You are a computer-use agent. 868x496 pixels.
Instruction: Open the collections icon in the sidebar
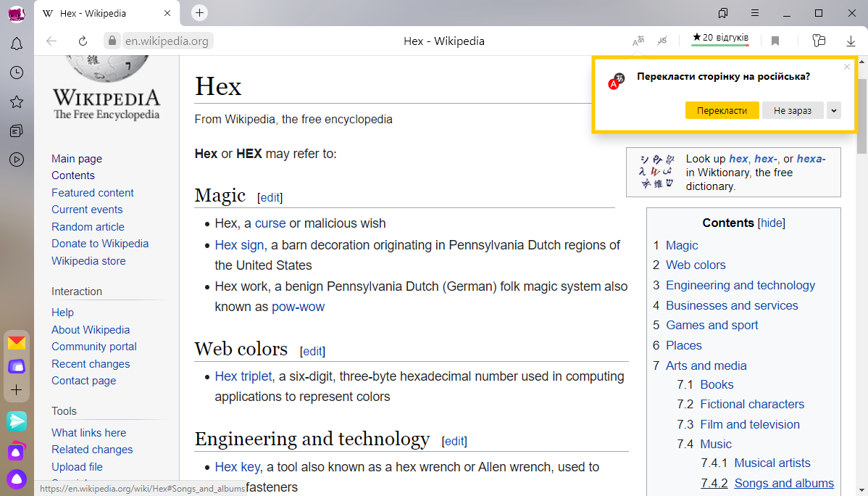[x=17, y=131]
